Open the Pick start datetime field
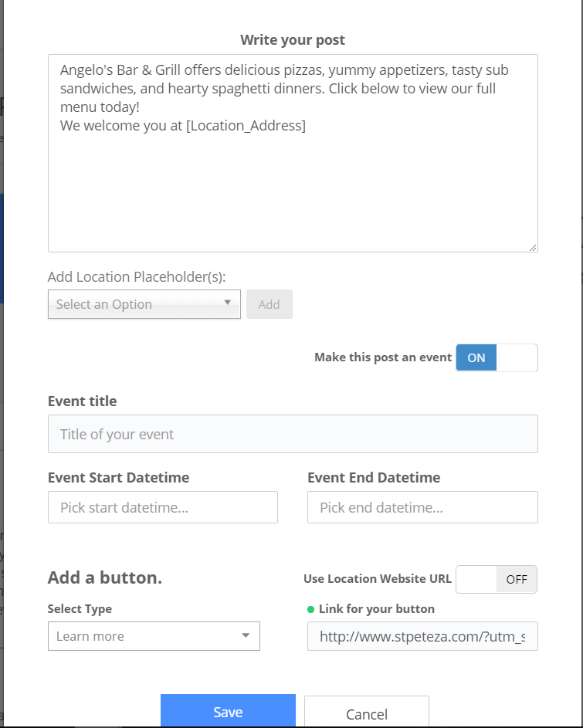 [163, 508]
